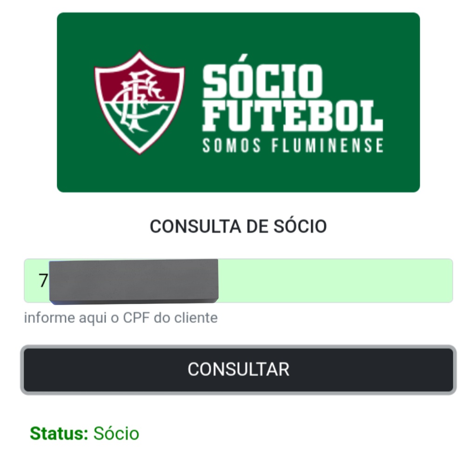Image resolution: width=476 pixels, height=463 pixels.
Task: Click the SOMOS FLUMINENSE tagline
Action: click(293, 145)
